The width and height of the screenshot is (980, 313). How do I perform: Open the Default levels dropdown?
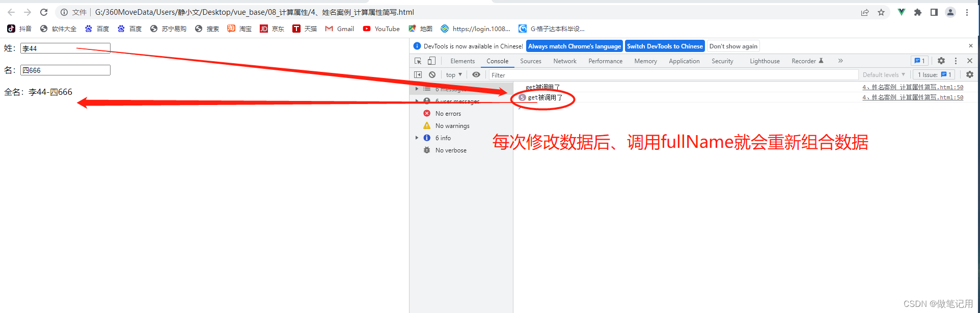884,75
